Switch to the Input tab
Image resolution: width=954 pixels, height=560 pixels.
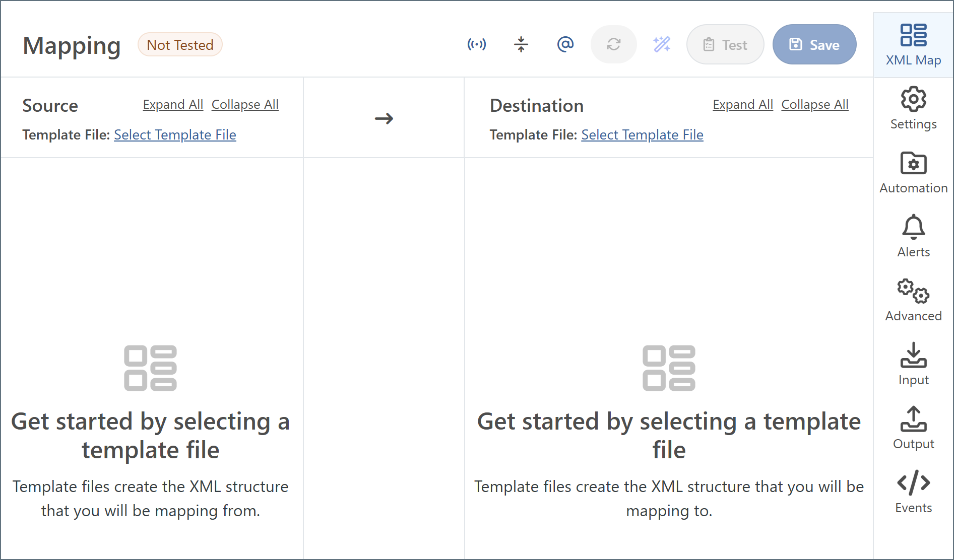tap(913, 365)
